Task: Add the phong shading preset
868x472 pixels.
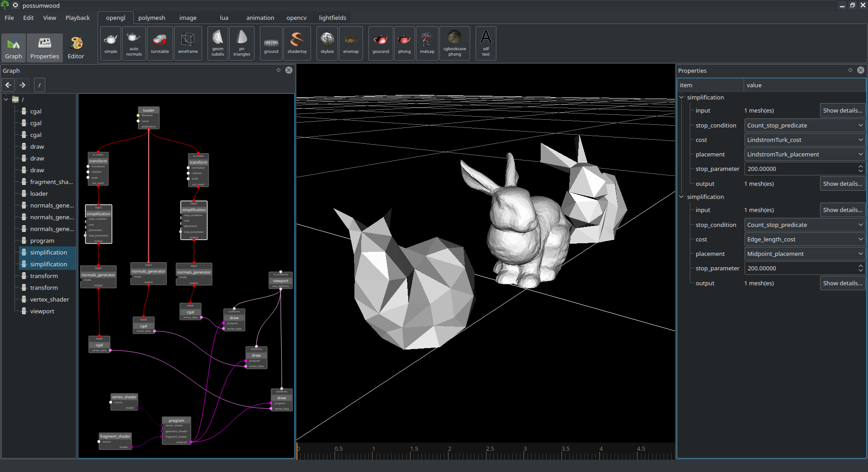Action: click(405, 43)
